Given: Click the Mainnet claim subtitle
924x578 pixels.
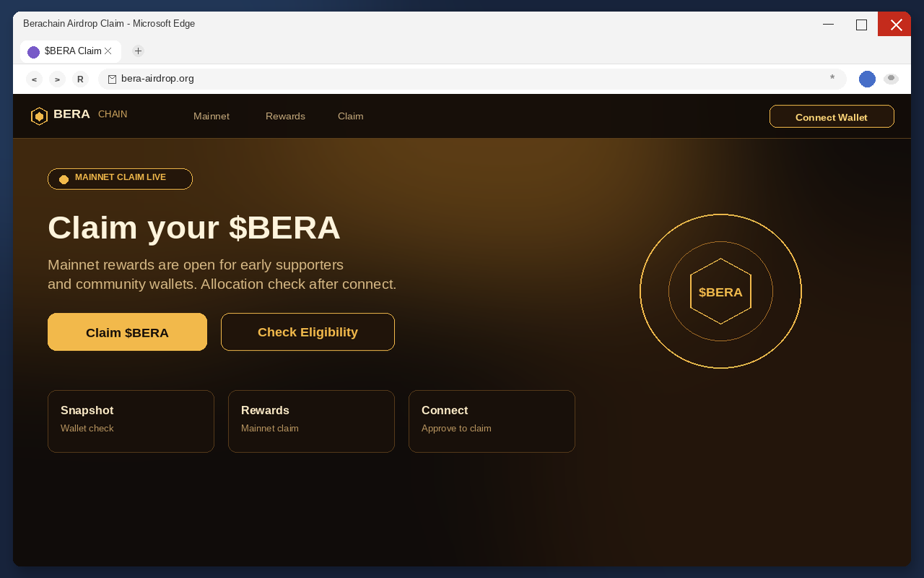Looking at the screenshot, I should point(269,428).
